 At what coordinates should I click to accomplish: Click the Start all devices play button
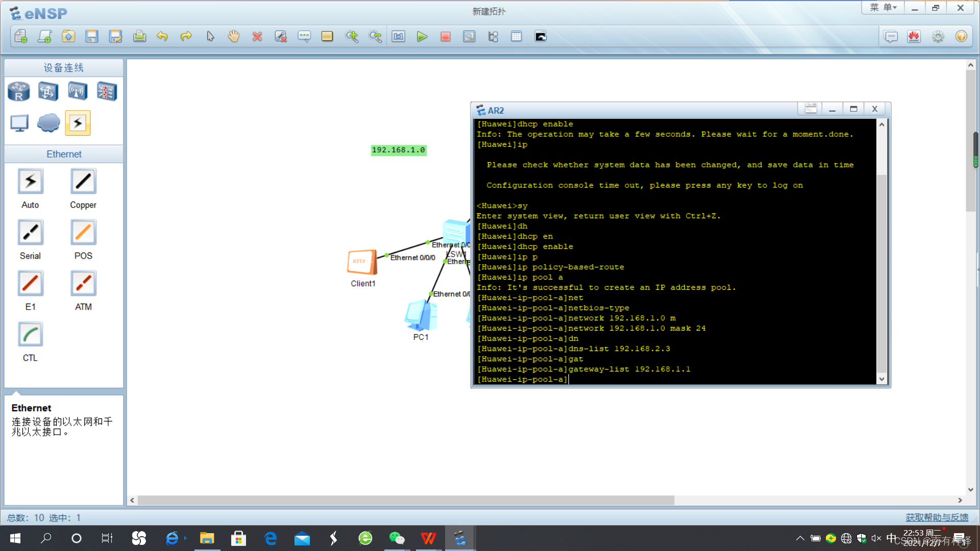point(422,37)
